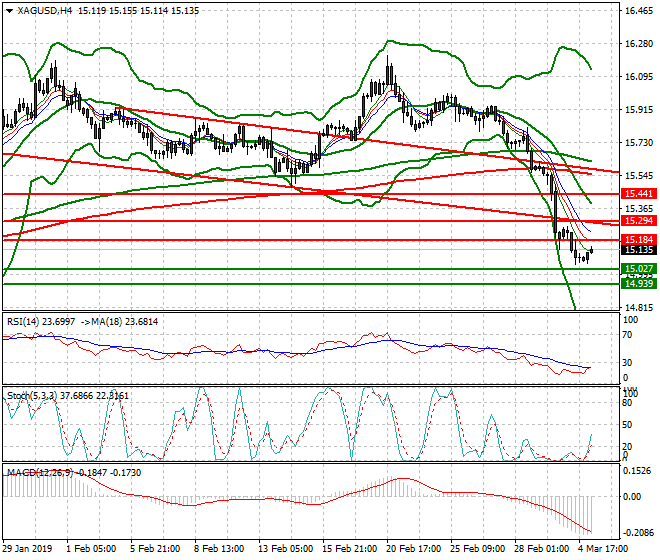Click the 15.915 price scale value
The height and width of the screenshot is (560, 660).
pyautogui.click(x=639, y=109)
